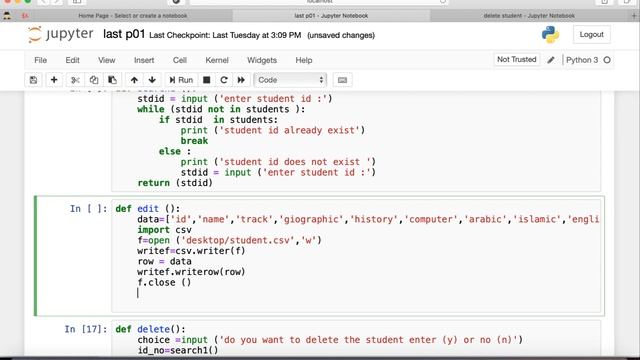Open the Kernel menu
The height and width of the screenshot is (360, 640).
coord(217,60)
